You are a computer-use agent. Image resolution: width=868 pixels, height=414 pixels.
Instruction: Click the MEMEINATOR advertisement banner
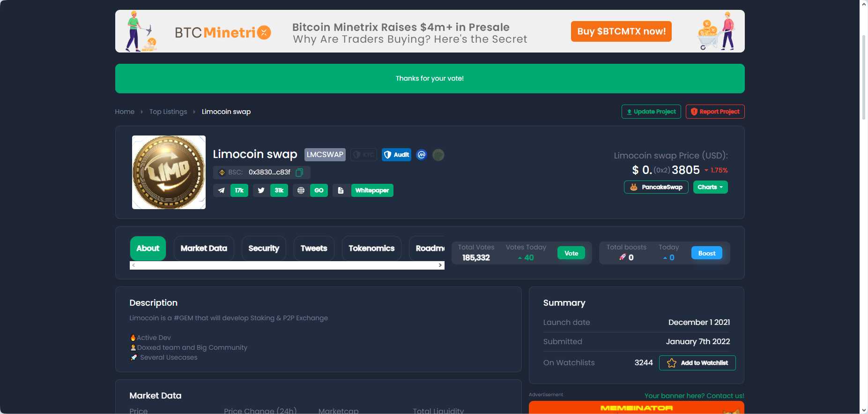(636, 407)
